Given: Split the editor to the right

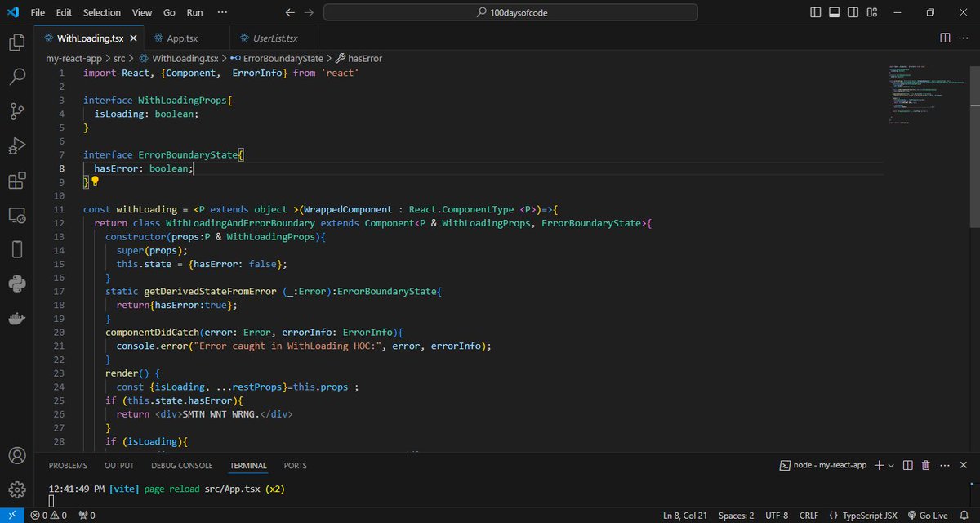Looking at the screenshot, I should [945, 38].
